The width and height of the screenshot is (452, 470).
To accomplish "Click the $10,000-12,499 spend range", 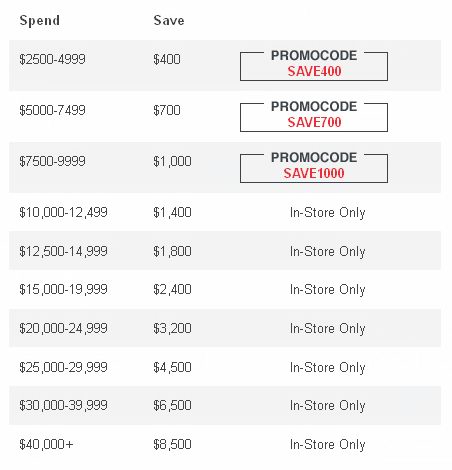I will point(63,212).
